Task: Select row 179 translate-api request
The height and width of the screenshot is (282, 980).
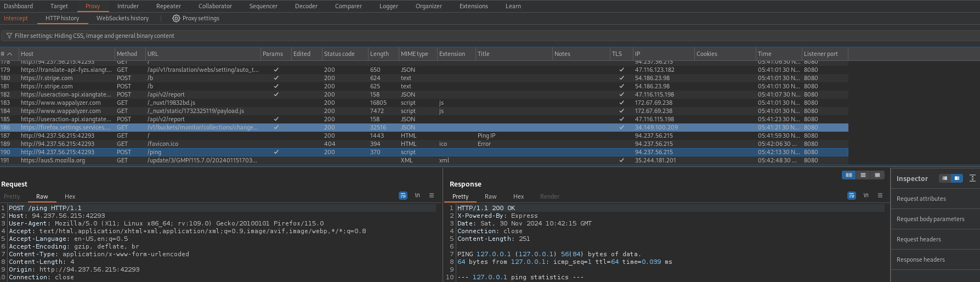Action: click(424, 70)
